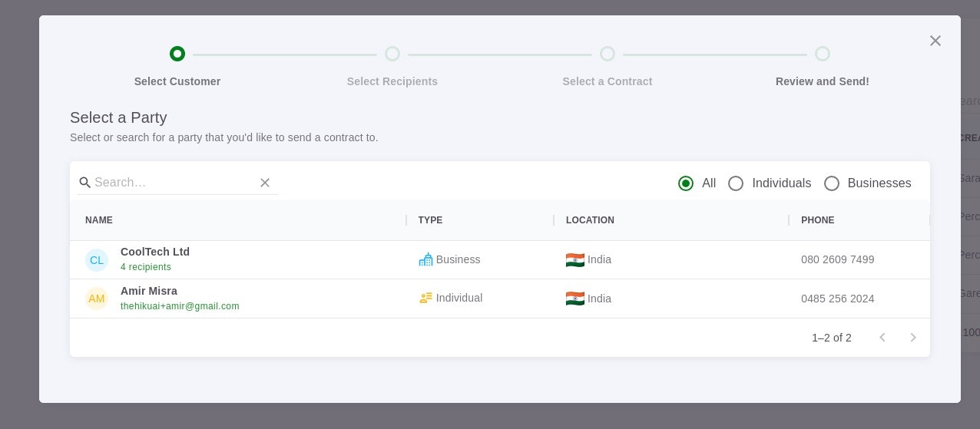
Task: Sort by the NAME column header
Action: [99, 220]
